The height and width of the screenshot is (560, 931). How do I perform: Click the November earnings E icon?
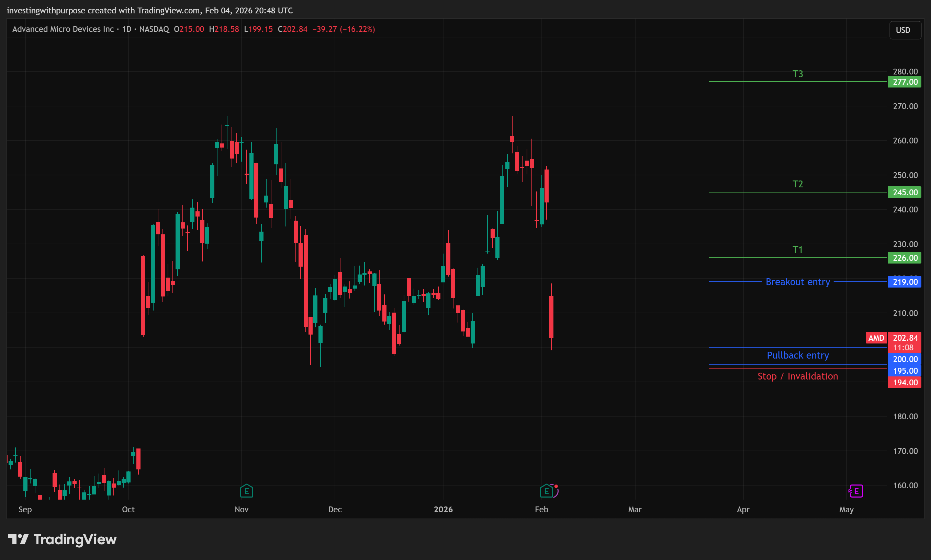tap(246, 491)
